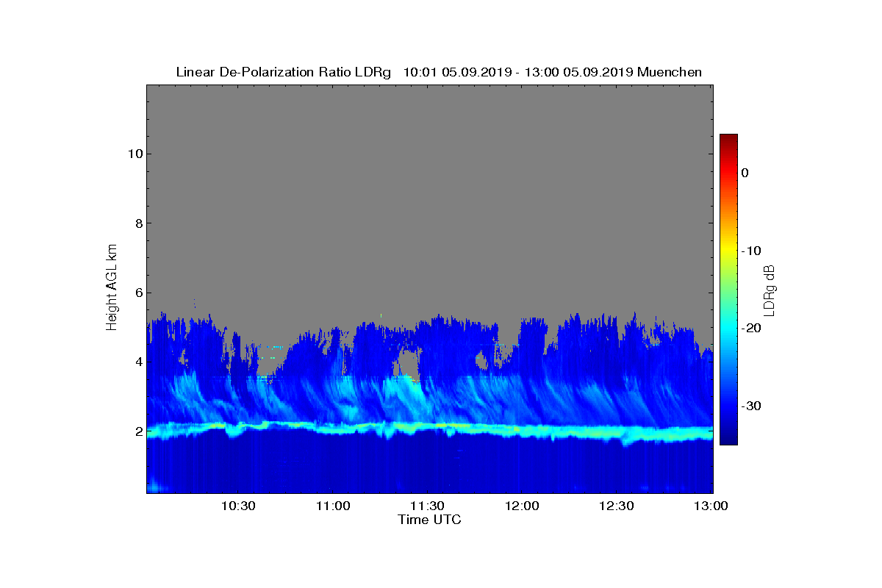Screen dimensions: 882x588
Task: Click the '12:00' time tick label
Action: (x=521, y=506)
